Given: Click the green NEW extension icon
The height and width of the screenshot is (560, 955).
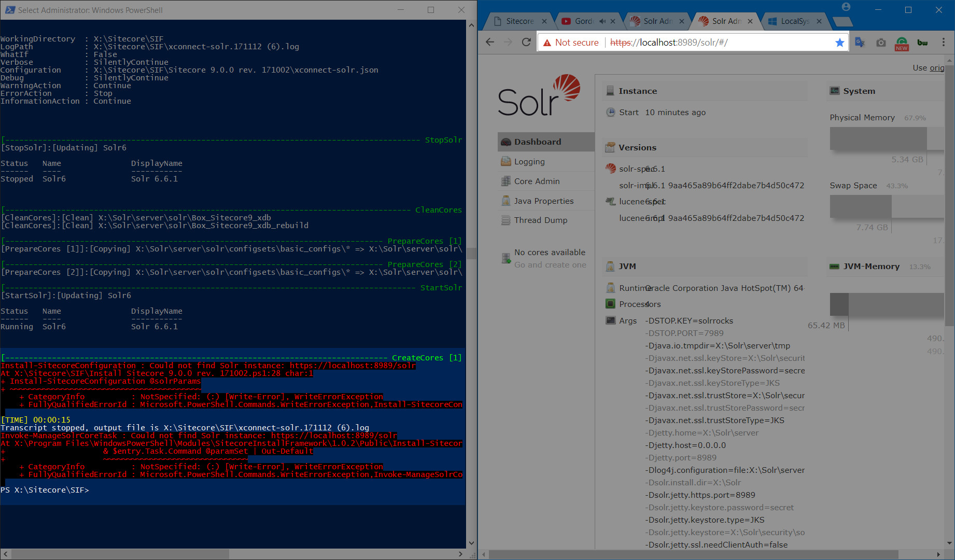Looking at the screenshot, I should point(902,44).
